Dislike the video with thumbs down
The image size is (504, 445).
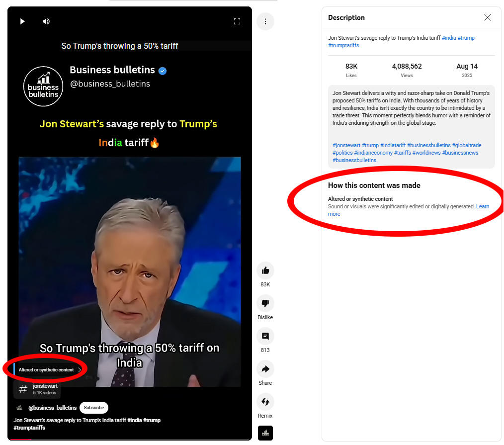(265, 303)
